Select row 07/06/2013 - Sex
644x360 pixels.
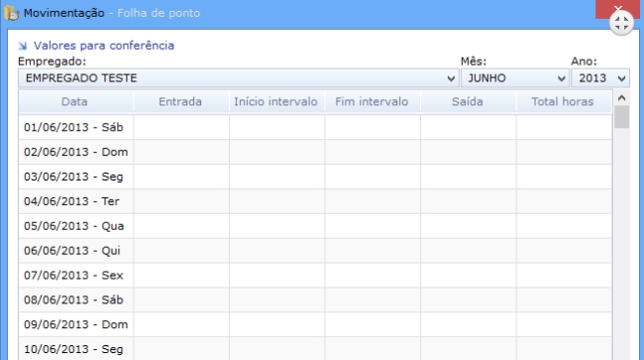315,276
